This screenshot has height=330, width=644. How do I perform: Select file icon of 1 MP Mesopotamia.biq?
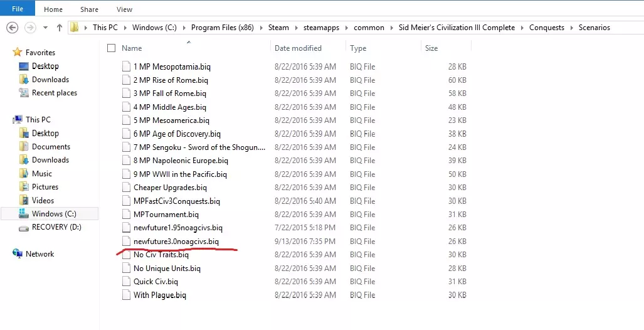point(126,67)
